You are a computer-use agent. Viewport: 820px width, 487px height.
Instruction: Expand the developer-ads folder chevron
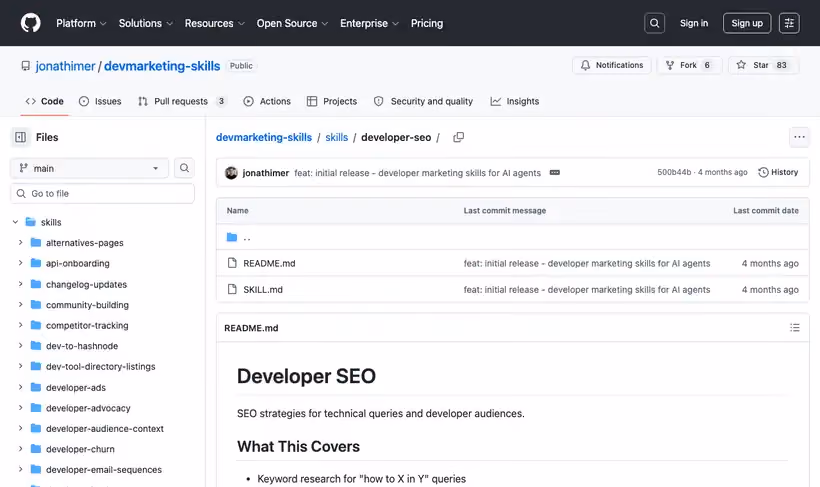point(20,387)
